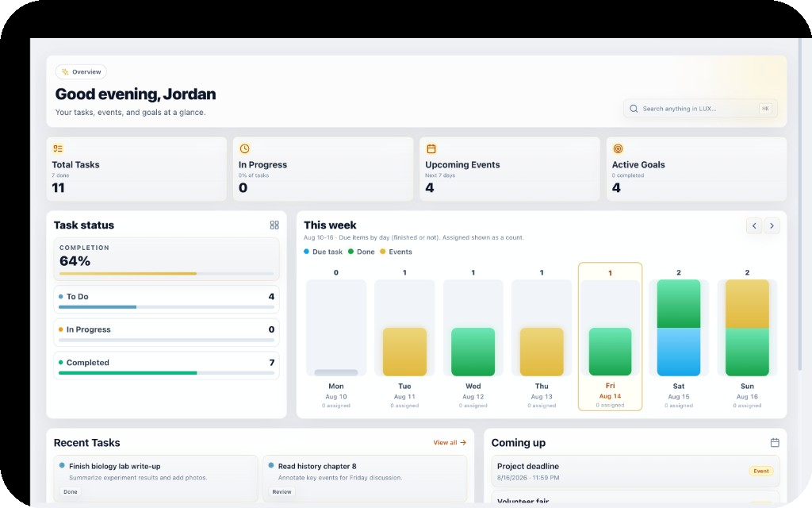Go to the next week
The image size is (812, 508).
[x=772, y=226]
